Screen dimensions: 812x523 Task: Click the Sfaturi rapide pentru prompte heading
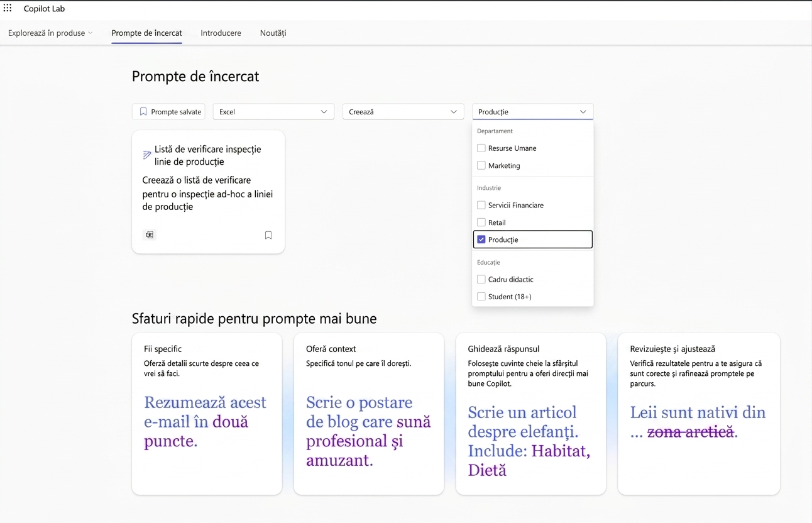coord(255,319)
